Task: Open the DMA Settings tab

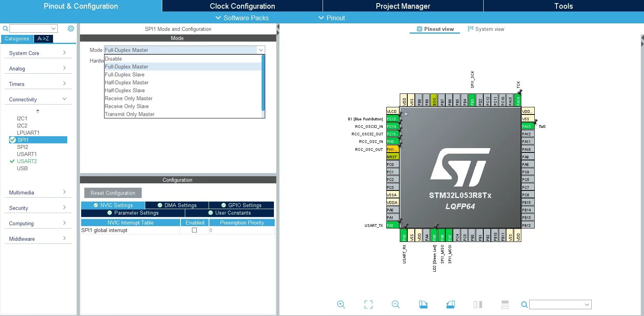Action: [x=177, y=205]
